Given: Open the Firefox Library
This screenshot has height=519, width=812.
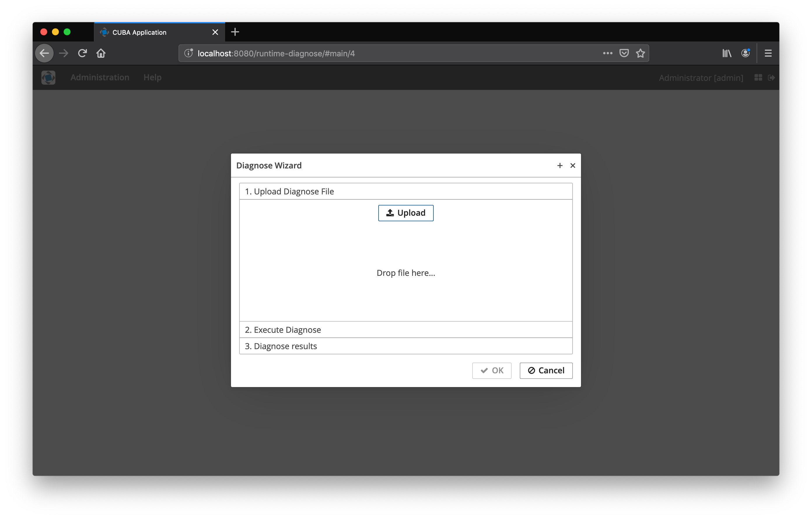Looking at the screenshot, I should [x=727, y=53].
